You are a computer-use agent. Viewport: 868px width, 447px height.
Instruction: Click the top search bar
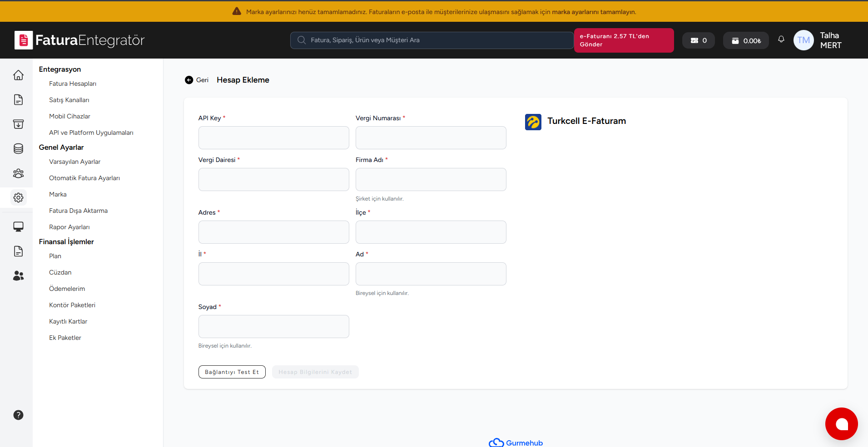click(x=432, y=40)
